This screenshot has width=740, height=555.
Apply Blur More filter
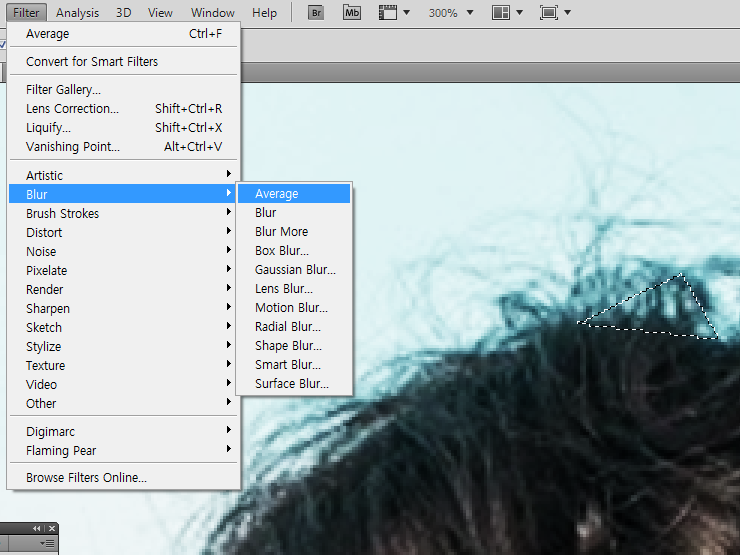(294, 231)
